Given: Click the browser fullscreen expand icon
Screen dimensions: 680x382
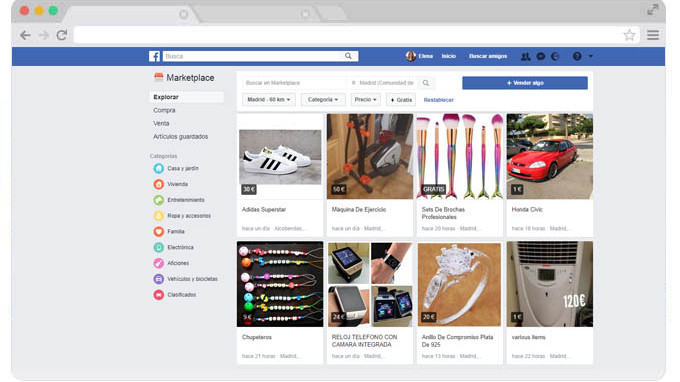Looking at the screenshot, I should [x=653, y=10].
